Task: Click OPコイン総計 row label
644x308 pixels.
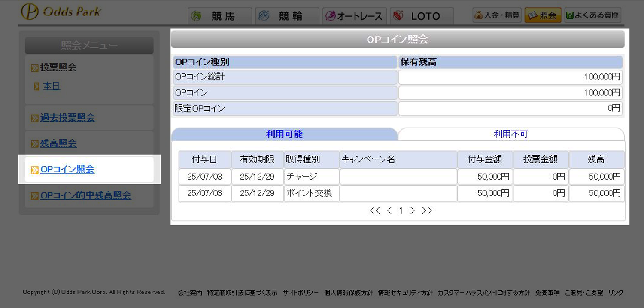Action: click(x=285, y=77)
